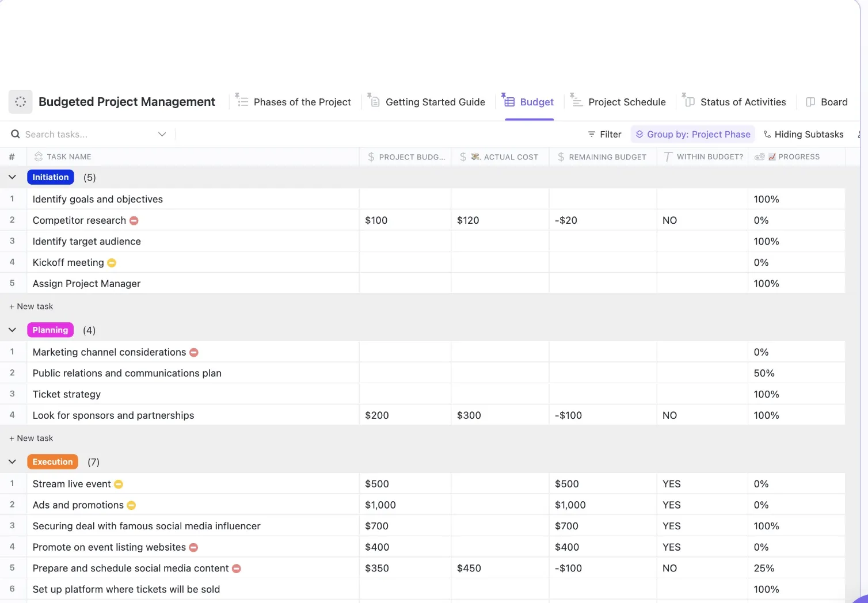Viewport: 868px width, 603px height.
Task: Click the Initiation phase label
Action: click(51, 177)
